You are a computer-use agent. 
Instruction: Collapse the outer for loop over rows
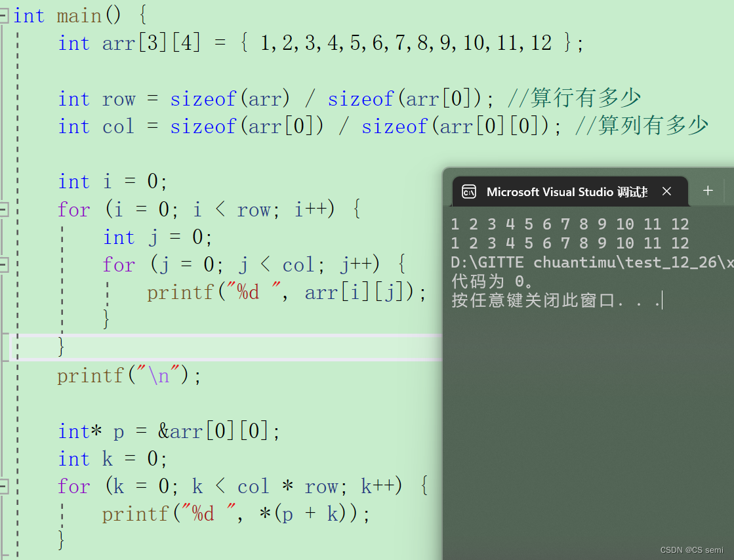(5, 209)
